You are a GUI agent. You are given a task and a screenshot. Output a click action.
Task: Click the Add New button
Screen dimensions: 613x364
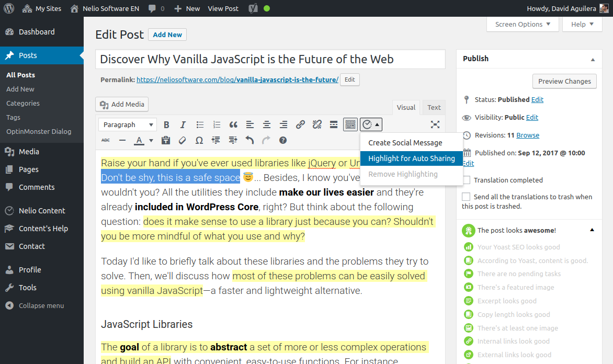(x=167, y=35)
